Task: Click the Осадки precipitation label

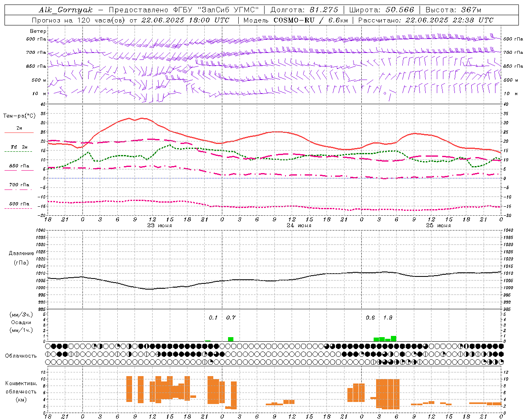Action: [x=21, y=322]
